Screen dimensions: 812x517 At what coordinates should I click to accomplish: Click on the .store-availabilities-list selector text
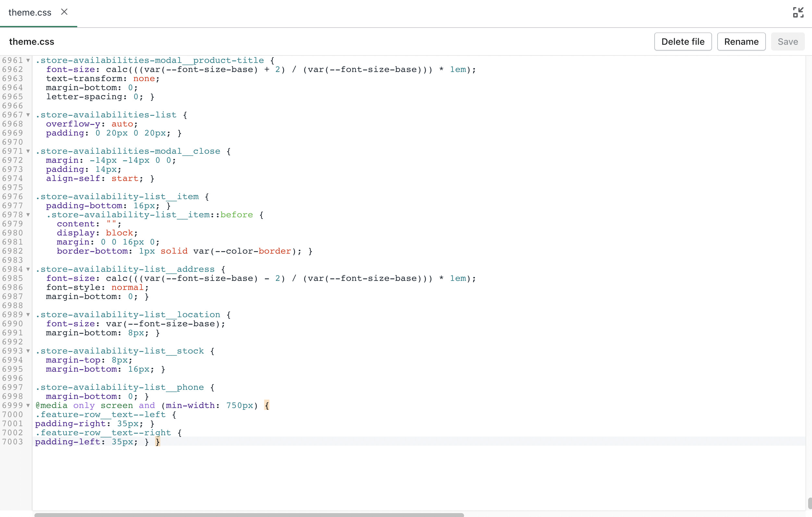(x=106, y=115)
